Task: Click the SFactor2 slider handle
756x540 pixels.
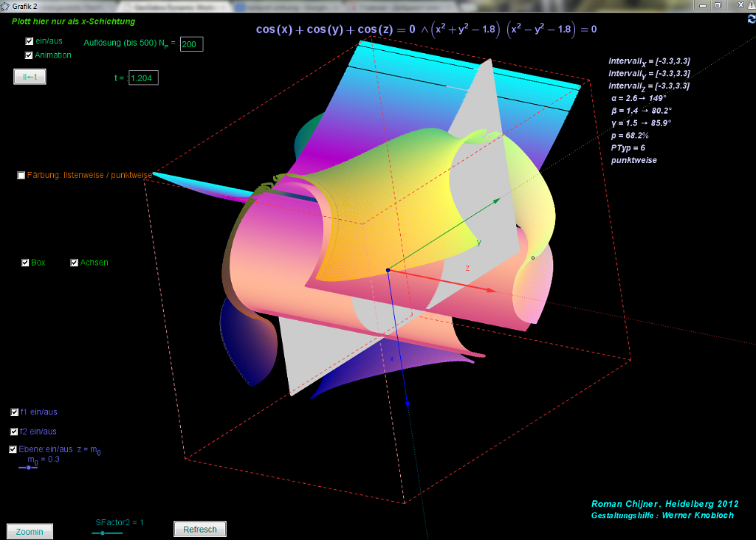Action: tap(103, 532)
